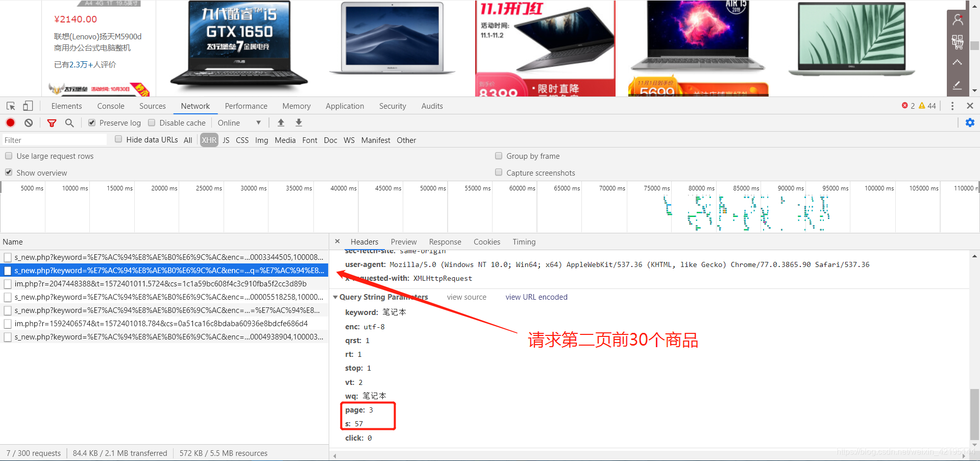
Task: Open the Application tab
Action: click(x=345, y=106)
